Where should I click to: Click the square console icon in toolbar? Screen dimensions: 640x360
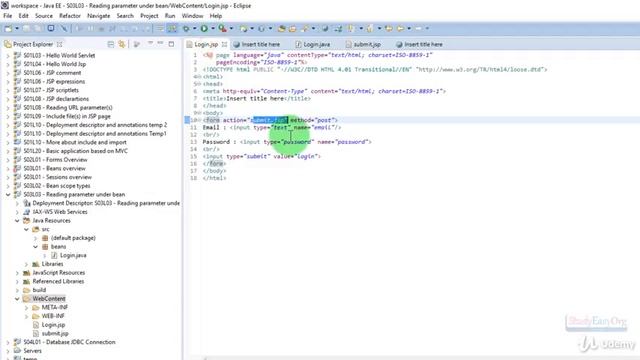pos(51,29)
